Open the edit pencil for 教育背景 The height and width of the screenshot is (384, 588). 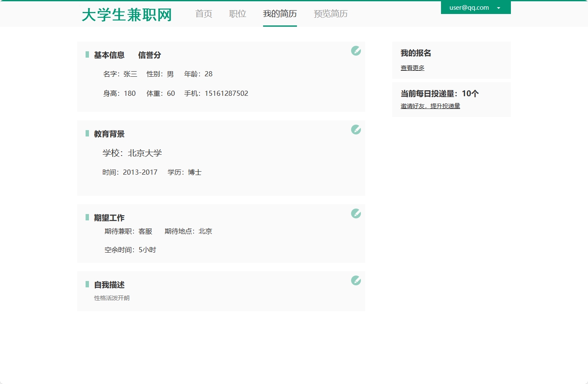(356, 130)
